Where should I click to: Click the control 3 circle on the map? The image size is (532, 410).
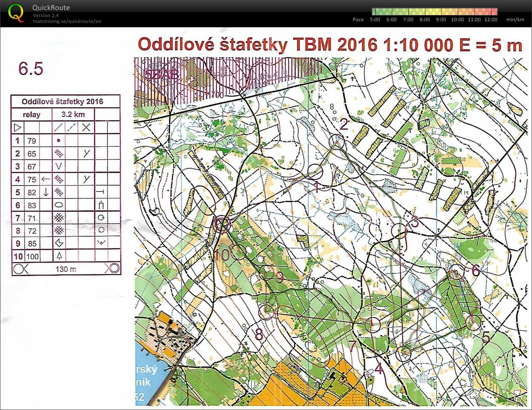coord(399,230)
